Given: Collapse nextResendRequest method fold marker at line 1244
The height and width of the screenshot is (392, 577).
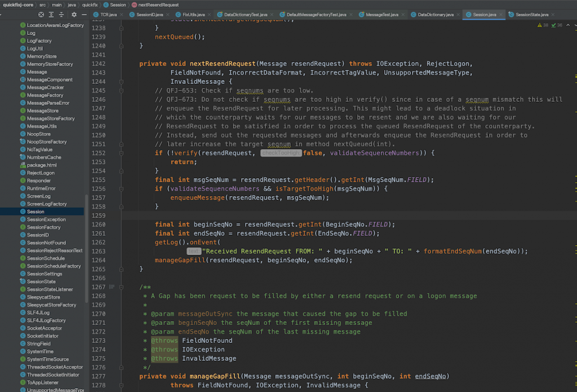Looking at the screenshot, I should point(121,82).
